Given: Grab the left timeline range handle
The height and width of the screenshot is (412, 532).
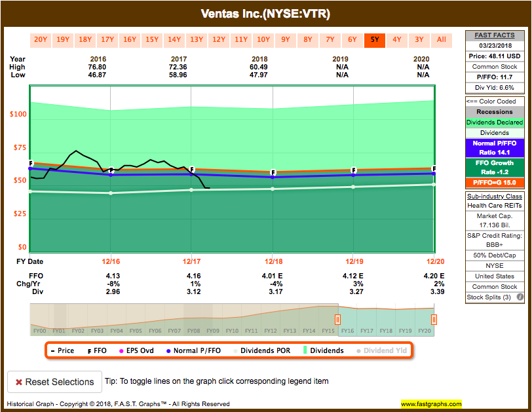Looking at the screenshot, I should tap(337, 320).
